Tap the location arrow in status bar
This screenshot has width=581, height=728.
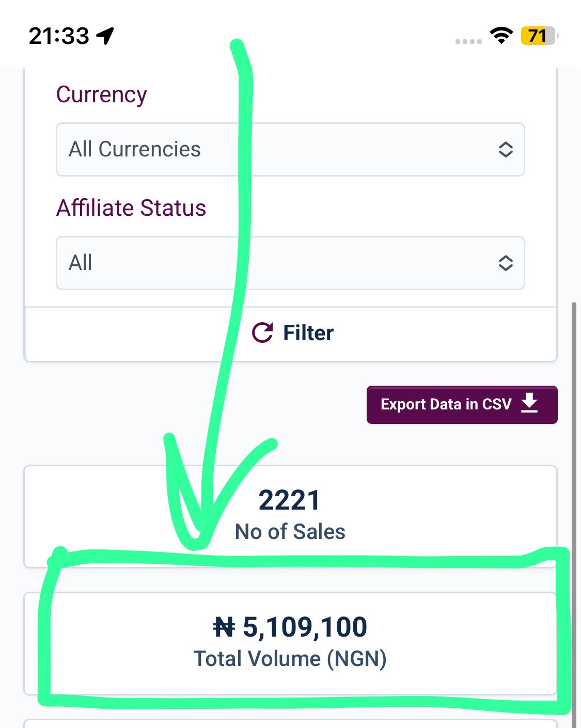pyautogui.click(x=105, y=36)
